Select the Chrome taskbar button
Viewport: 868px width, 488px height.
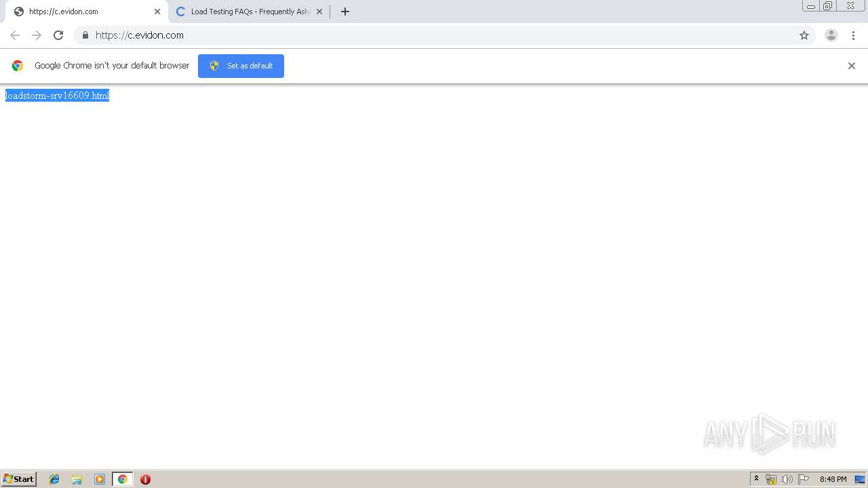[122, 479]
